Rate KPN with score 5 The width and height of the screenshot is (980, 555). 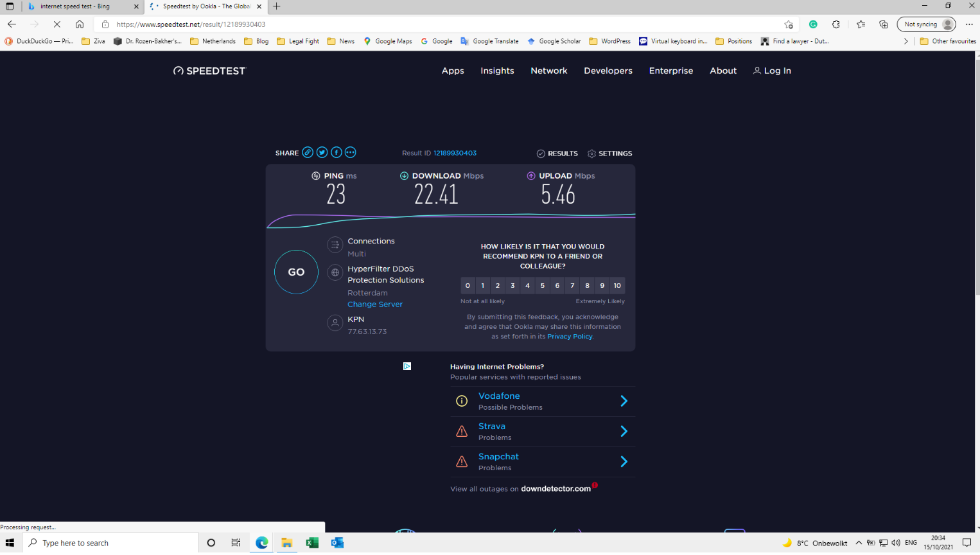click(x=543, y=285)
